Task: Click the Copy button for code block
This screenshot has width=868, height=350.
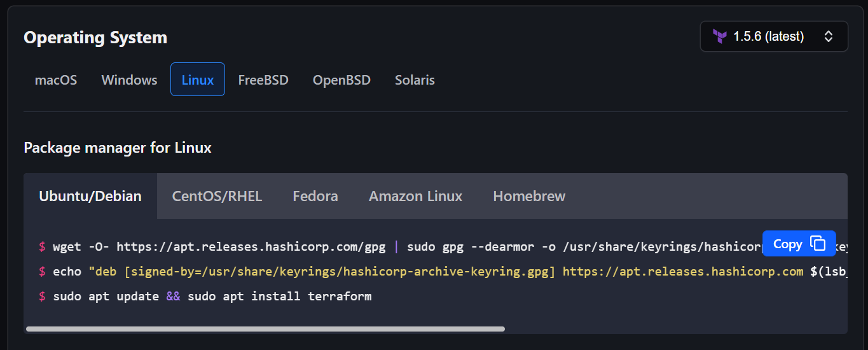Action: click(x=799, y=244)
